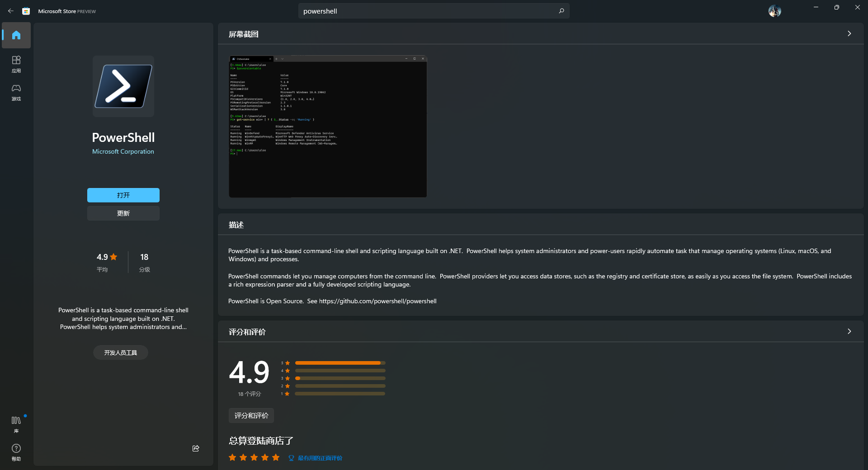This screenshot has height=470, width=868.
Task: Open the 游戏 (Games) sidebar section
Action: coord(16,92)
